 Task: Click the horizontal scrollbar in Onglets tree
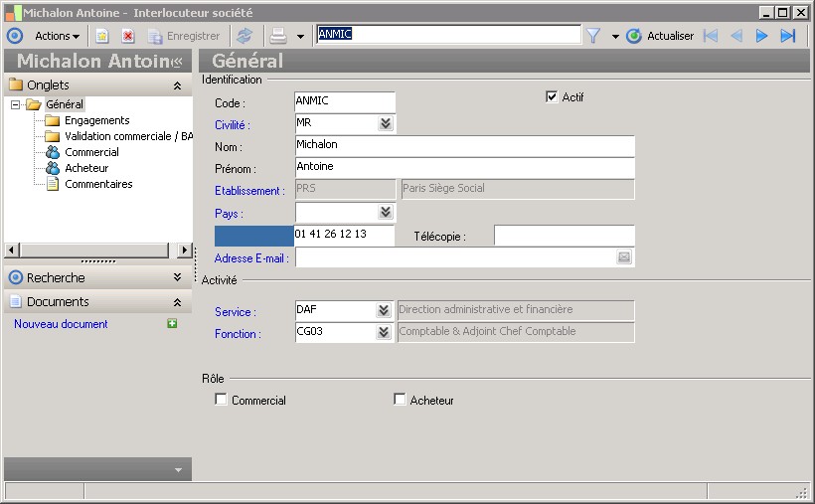coord(97,251)
